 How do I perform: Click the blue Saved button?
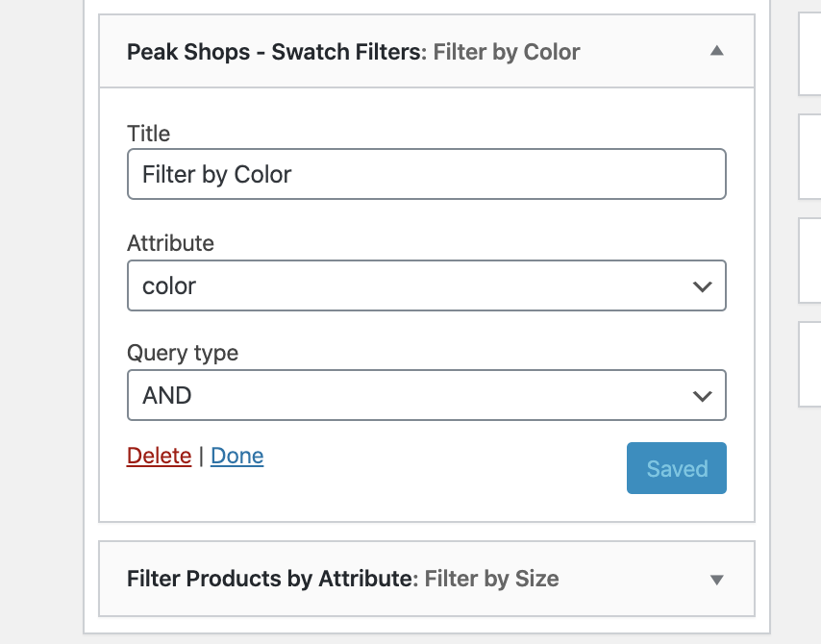tap(677, 468)
